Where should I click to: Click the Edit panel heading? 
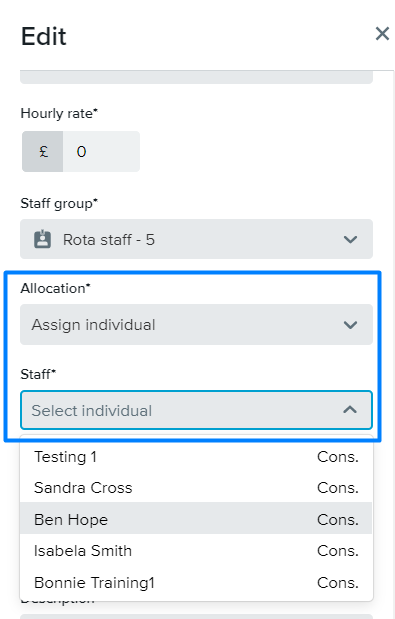tap(44, 36)
